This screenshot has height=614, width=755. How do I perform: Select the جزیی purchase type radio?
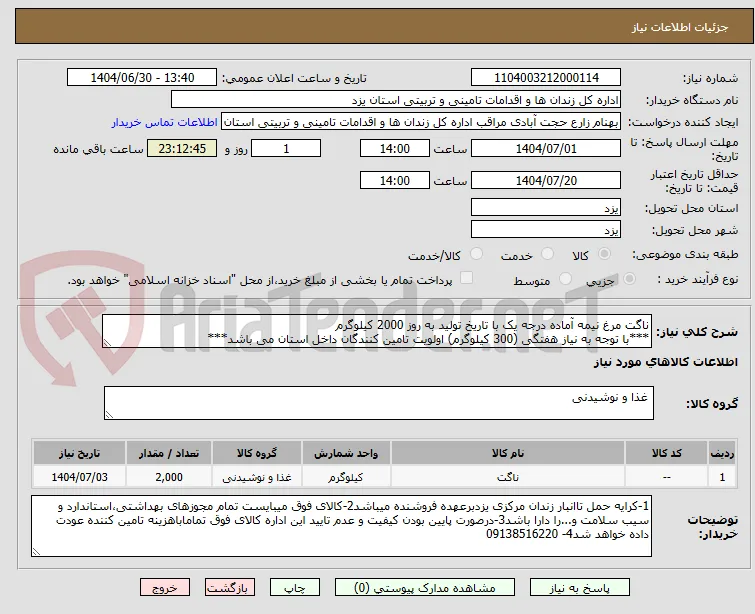tap(629, 279)
